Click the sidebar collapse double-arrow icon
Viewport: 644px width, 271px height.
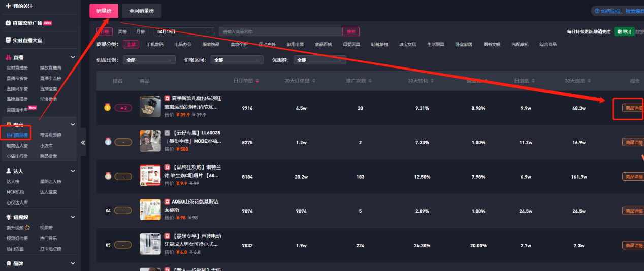point(83,143)
